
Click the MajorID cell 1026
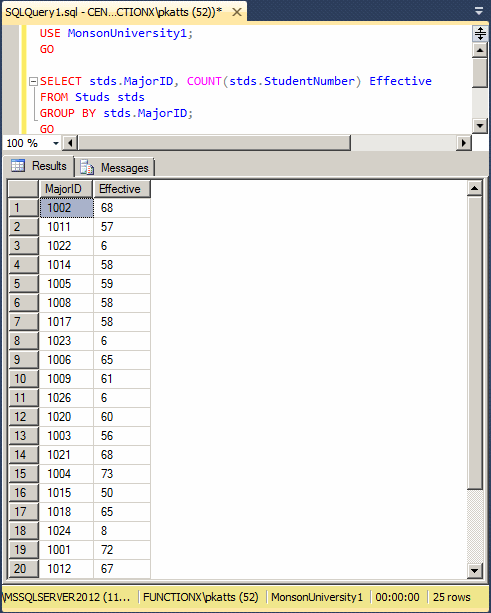coord(66,398)
